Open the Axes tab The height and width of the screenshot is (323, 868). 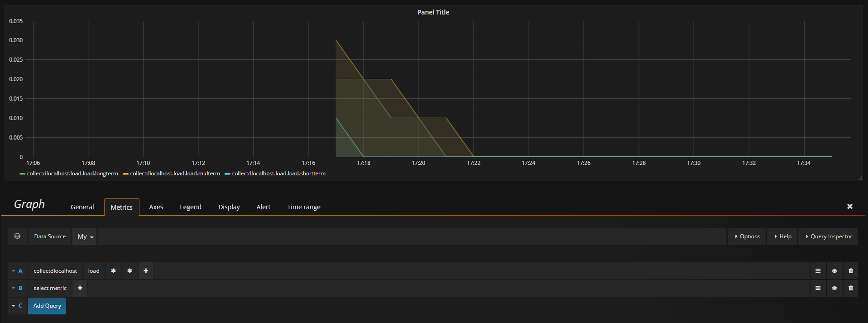pos(156,207)
